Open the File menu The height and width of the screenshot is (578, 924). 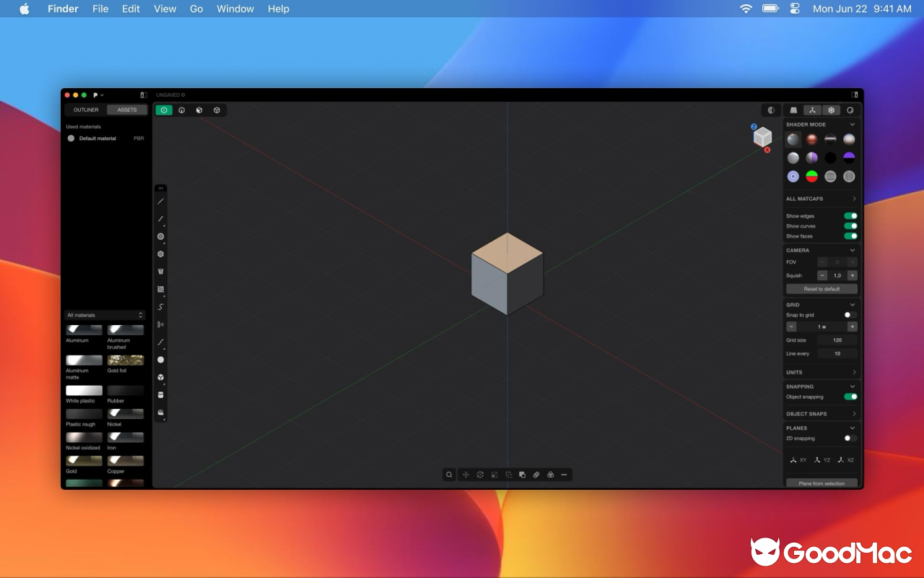click(100, 9)
